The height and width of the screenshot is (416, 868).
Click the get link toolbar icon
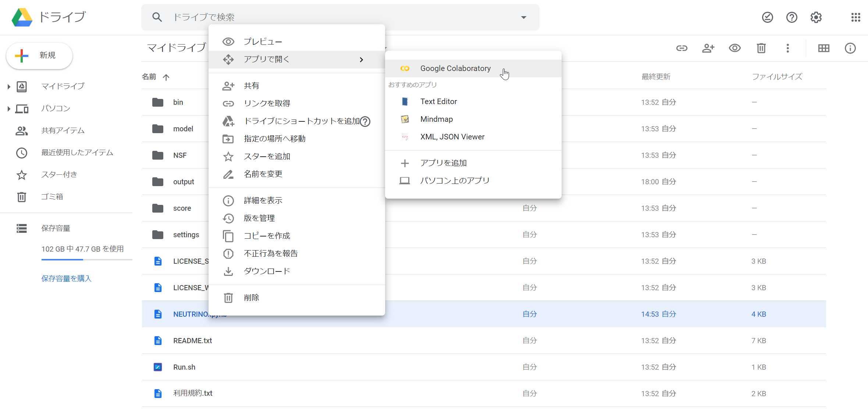[x=682, y=48]
